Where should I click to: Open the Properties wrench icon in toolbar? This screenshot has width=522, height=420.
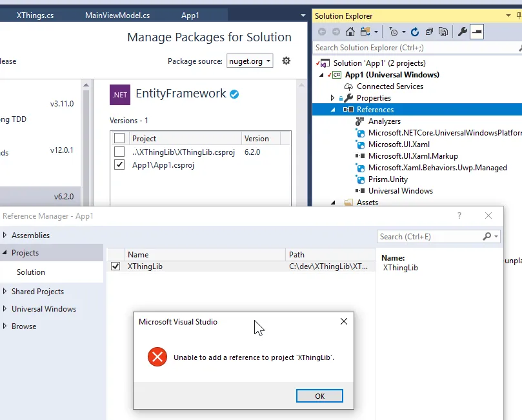pos(463,32)
